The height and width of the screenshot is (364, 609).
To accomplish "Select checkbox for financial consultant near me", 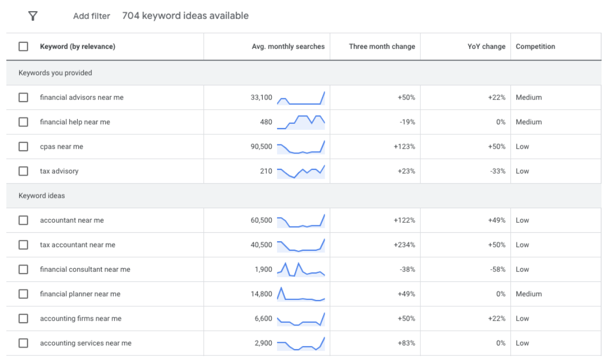I will 23,269.
